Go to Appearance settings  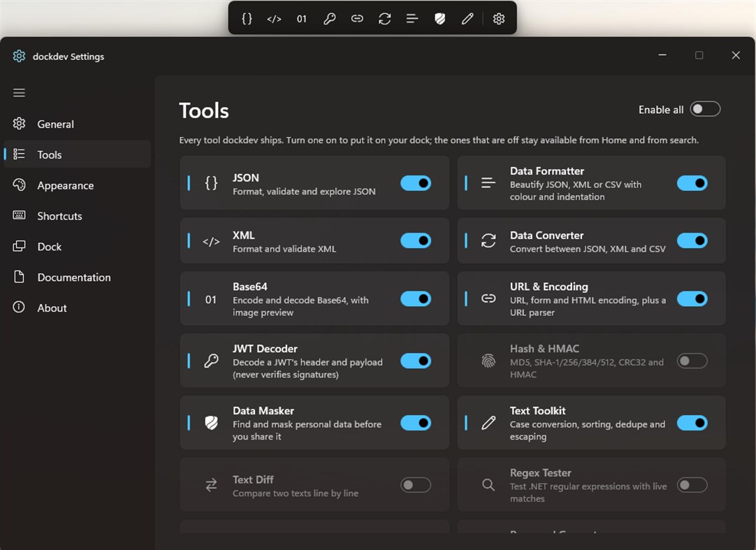click(x=77, y=184)
